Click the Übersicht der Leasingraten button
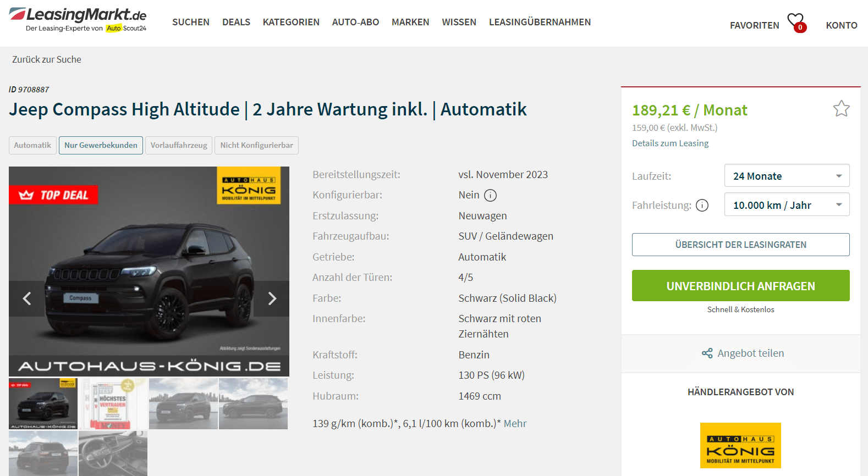Image resolution: width=868 pixels, height=476 pixels. (740, 245)
